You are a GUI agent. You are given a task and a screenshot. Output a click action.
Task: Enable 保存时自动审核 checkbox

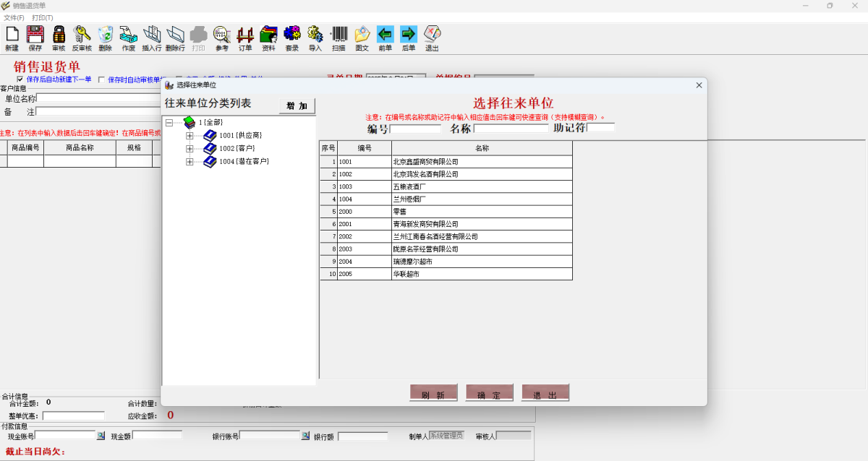pos(102,79)
